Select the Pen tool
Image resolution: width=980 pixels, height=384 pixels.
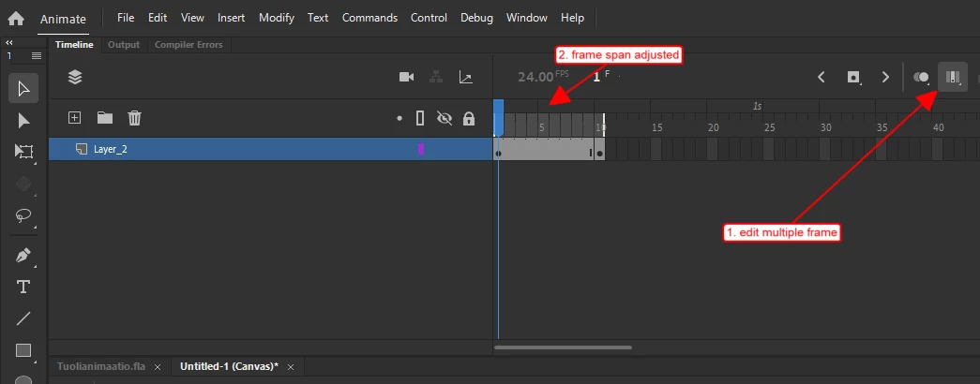click(23, 256)
